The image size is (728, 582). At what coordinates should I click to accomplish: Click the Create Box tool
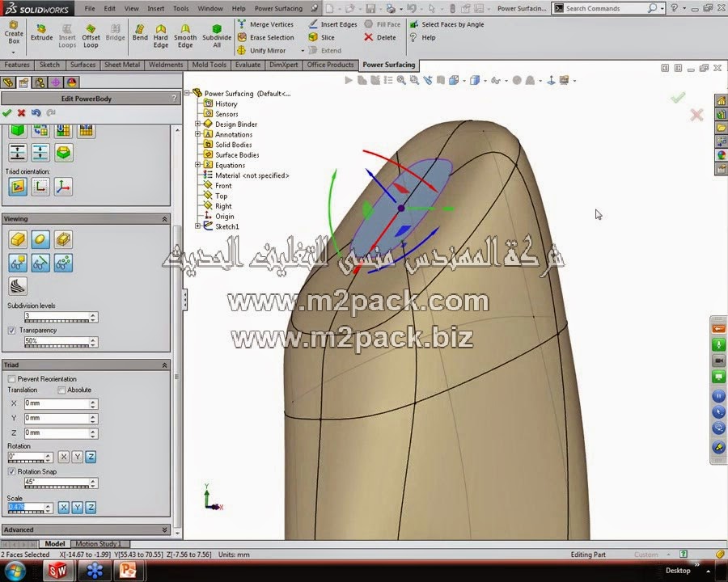(14, 32)
